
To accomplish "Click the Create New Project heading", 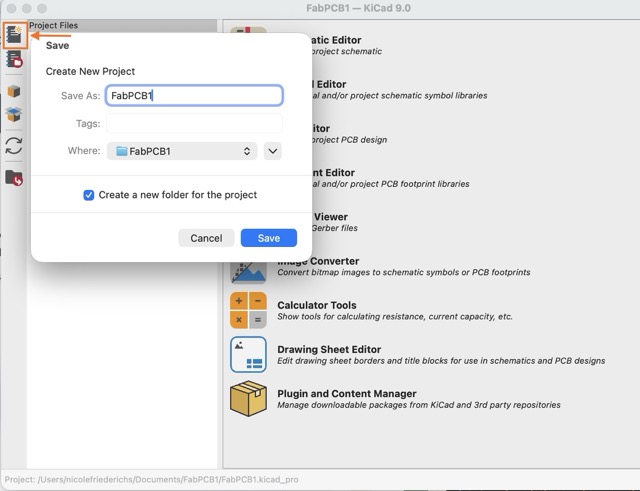I will tap(90, 71).
